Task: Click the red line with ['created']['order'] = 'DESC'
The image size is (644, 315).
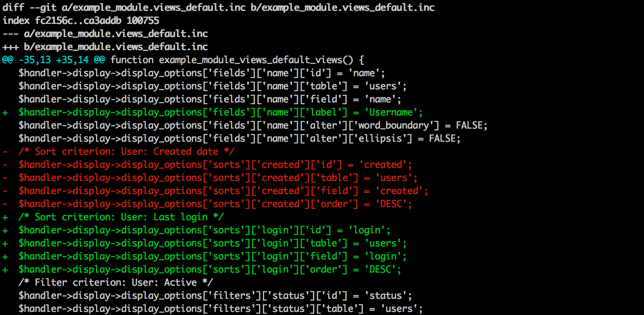Action: tap(215, 204)
